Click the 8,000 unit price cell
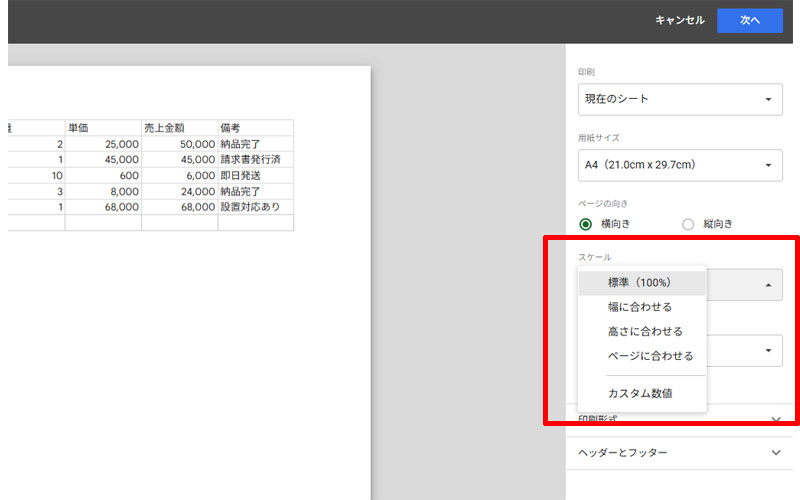The width and height of the screenshot is (800, 500). click(x=103, y=191)
